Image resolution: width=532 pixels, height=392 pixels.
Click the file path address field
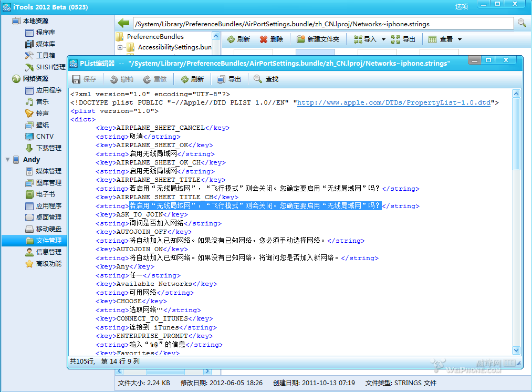pos(323,24)
